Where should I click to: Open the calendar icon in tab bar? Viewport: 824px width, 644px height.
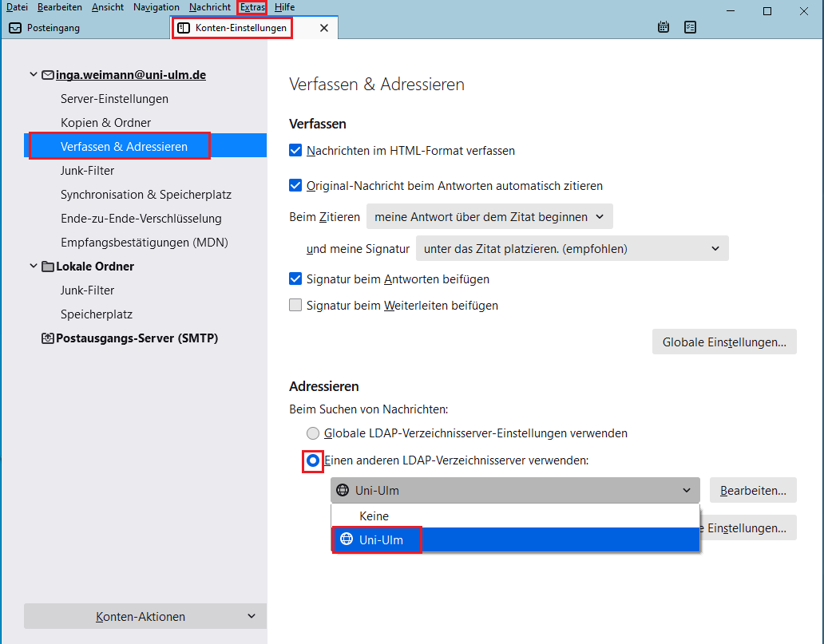tap(664, 27)
